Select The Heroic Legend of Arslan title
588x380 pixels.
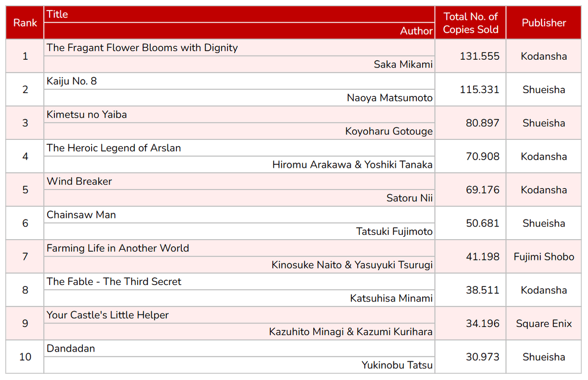coord(114,148)
